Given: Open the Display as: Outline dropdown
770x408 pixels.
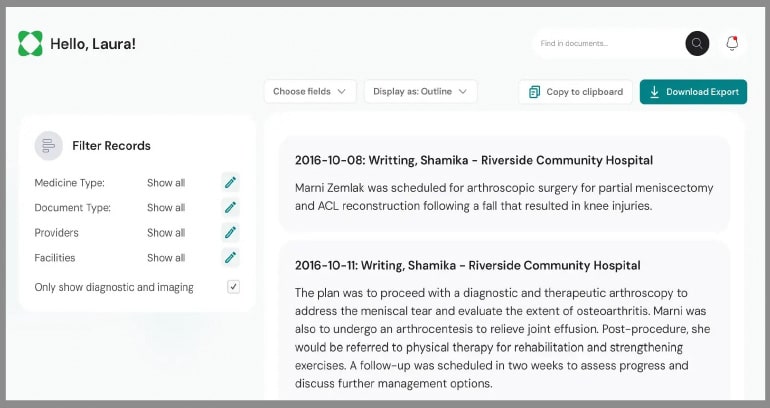Looking at the screenshot, I should pos(420,91).
